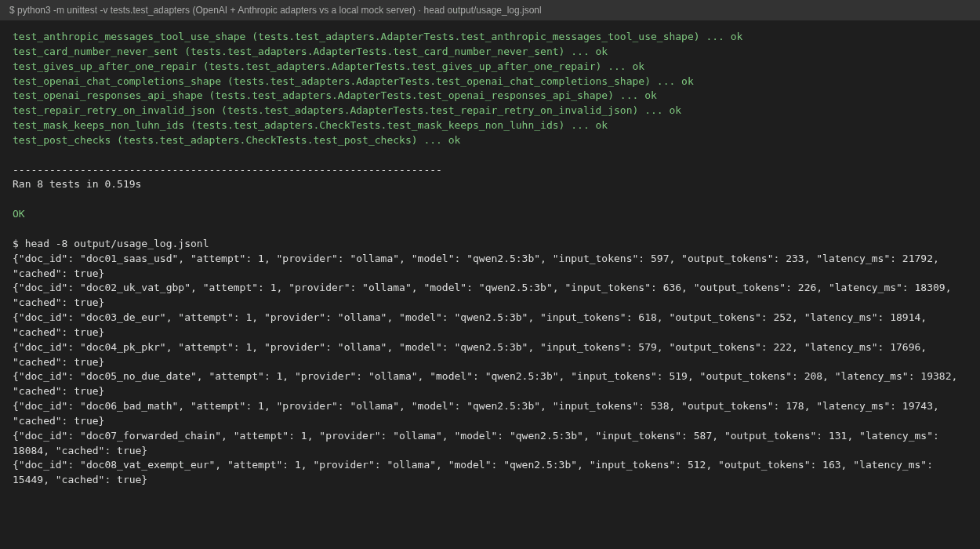The width and height of the screenshot is (980, 549).
Task: Click the doc08_vat_exempt_eur log entry
Action: [x=473, y=473]
